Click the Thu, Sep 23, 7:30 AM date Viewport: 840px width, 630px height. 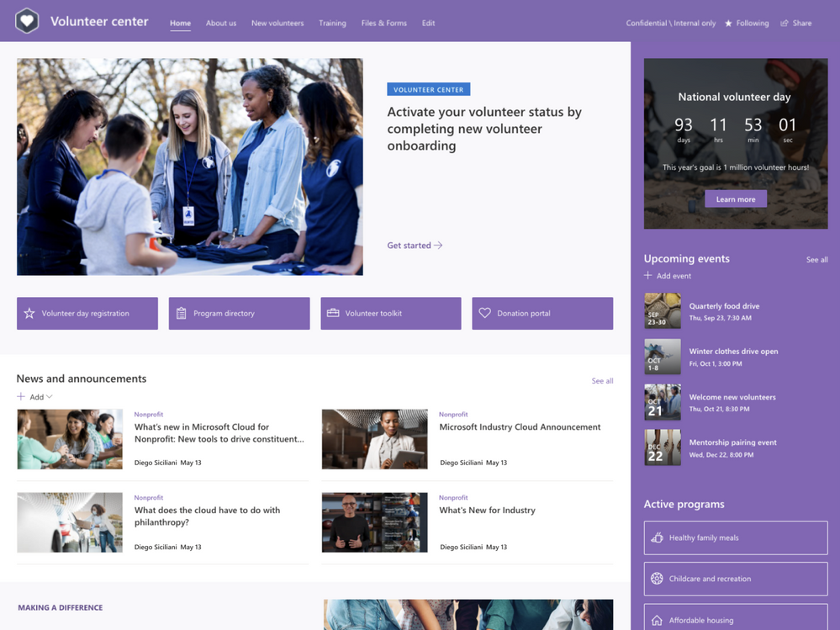720,318
